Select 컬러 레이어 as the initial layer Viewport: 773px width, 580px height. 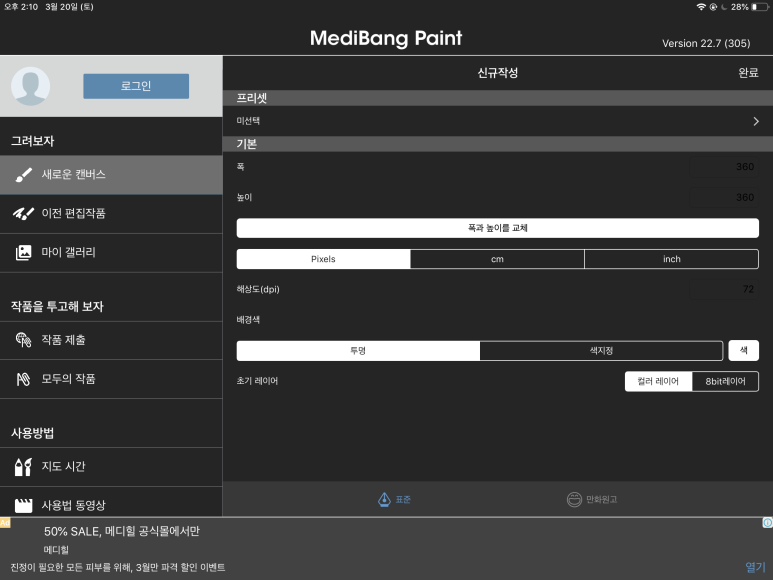pyautogui.click(x=658, y=381)
